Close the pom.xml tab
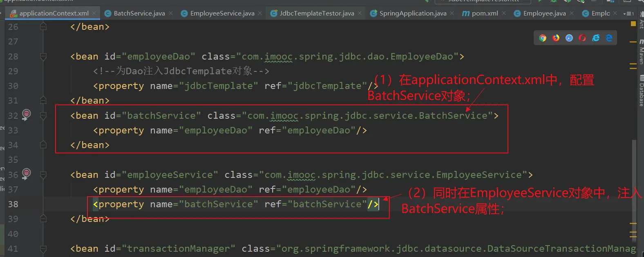The image size is (644, 257). pos(504,13)
